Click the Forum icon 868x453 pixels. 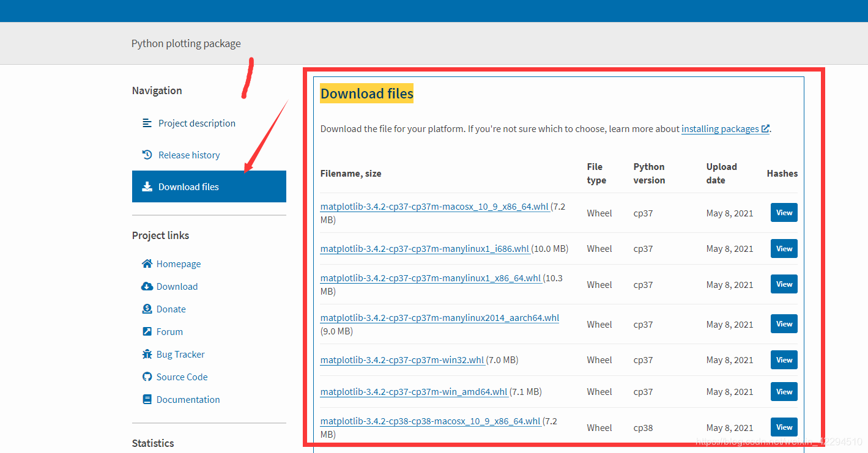pos(147,331)
